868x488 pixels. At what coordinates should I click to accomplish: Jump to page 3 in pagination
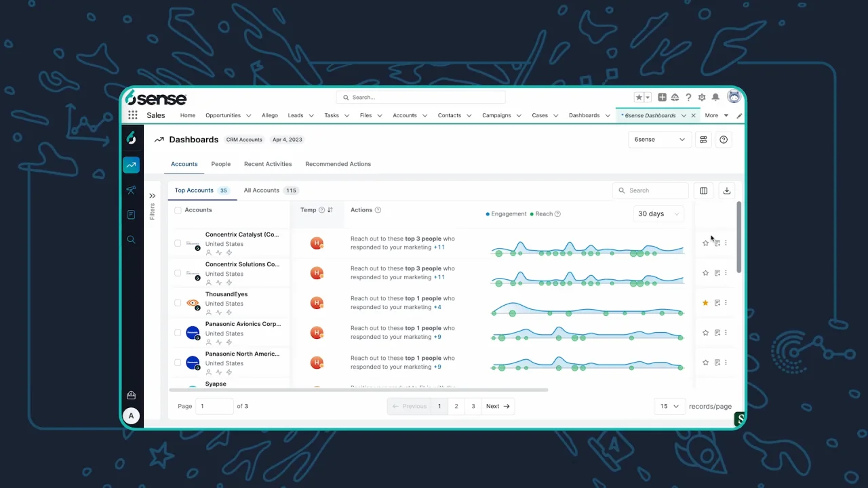pos(473,407)
